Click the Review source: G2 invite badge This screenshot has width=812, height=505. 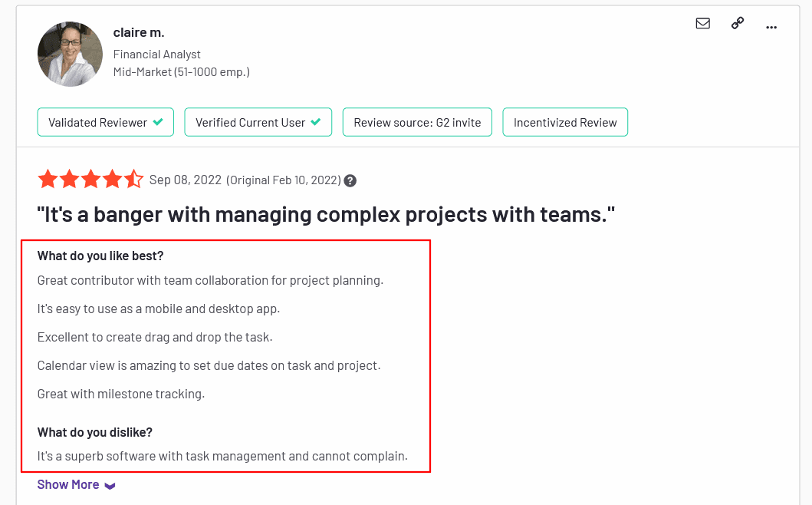(x=417, y=123)
